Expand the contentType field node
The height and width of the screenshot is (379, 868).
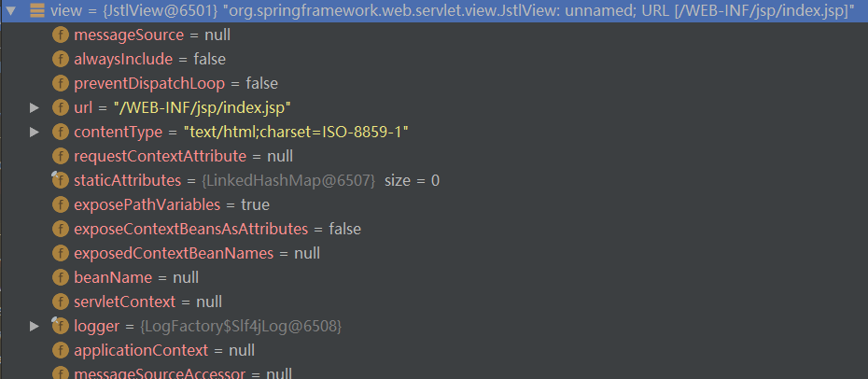[x=35, y=132]
